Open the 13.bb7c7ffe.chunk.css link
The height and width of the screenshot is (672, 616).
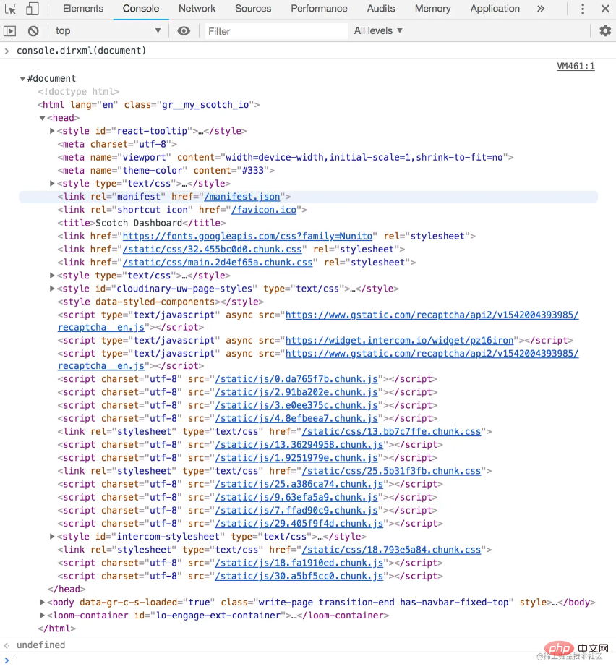(x=391, y=432)
